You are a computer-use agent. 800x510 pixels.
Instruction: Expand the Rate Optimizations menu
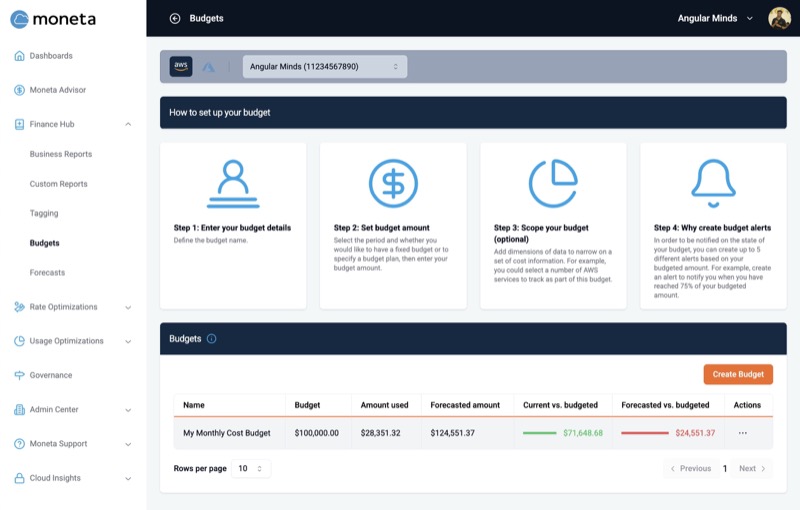[128, 307]
